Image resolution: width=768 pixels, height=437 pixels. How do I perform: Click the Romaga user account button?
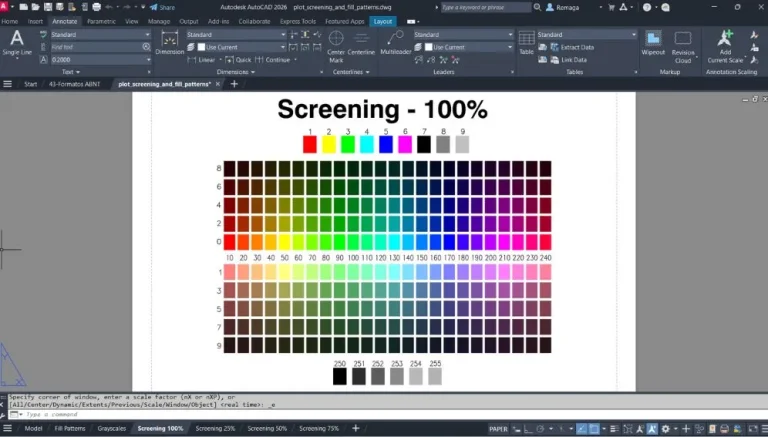coord(563,7)
